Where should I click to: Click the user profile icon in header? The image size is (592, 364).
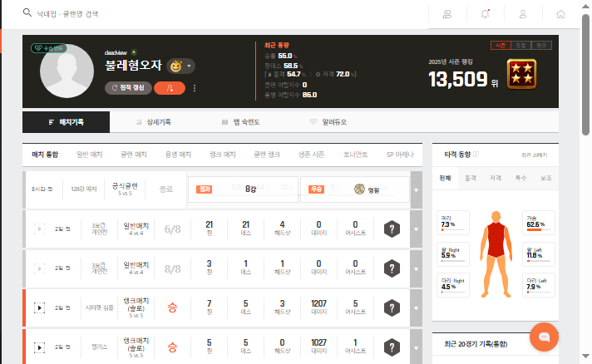pyautogui.click(x=523, y=14)
